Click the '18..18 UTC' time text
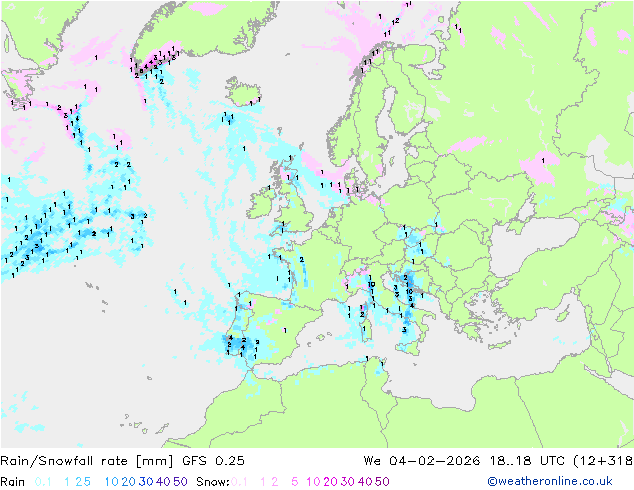Image resolution: width=634 pixels, height=490 pixels. (527, 461)
